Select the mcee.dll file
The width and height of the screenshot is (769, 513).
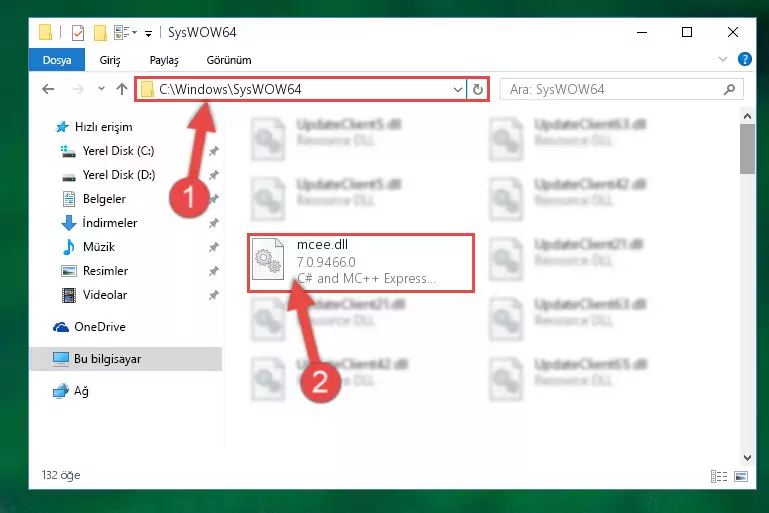pyautogui.click(x=361, y=263)
